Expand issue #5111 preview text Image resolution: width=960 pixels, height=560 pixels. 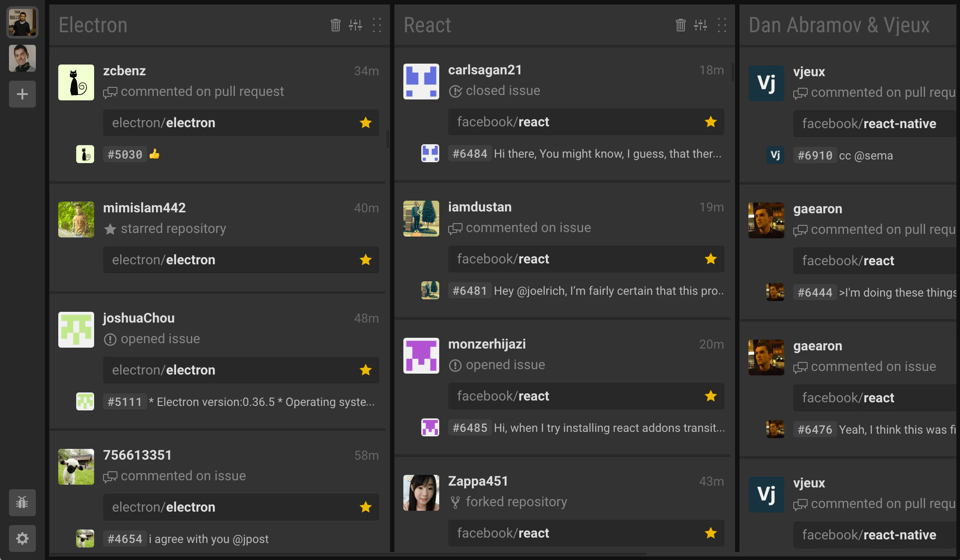pyautogui.click(x=262, y=402)
